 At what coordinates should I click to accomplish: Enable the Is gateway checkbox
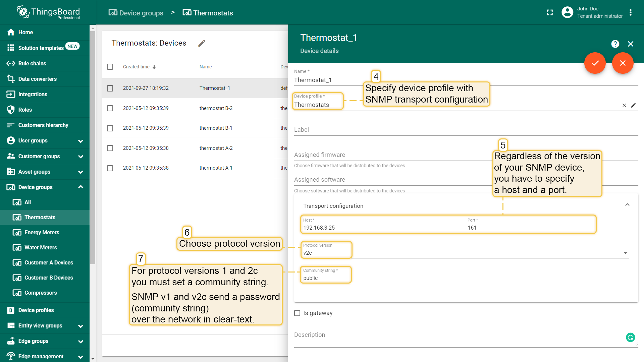click(x=297, y=313)
